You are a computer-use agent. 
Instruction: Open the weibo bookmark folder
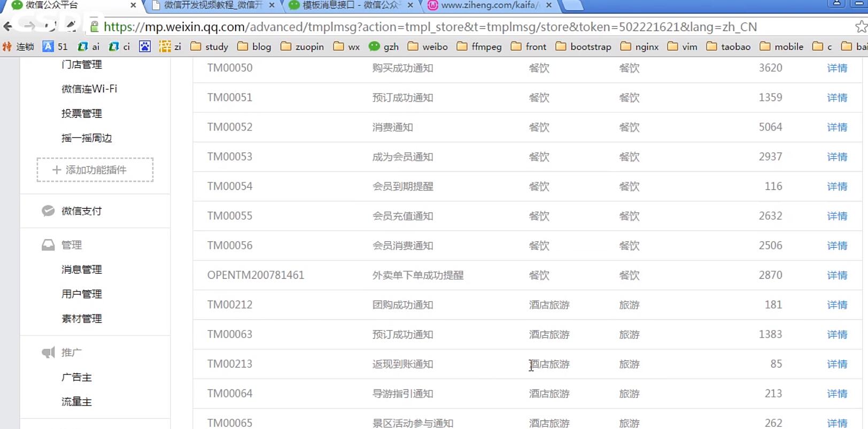click(428, 47)
